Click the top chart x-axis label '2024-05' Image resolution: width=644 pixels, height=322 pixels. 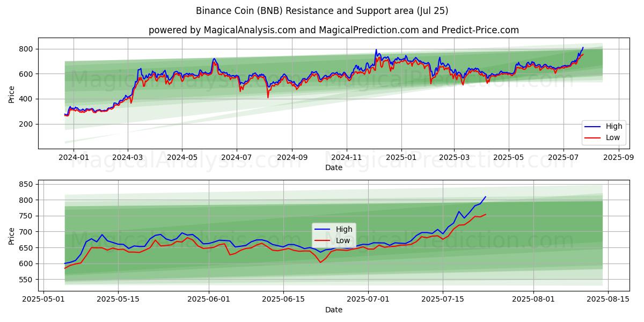coord(182,158)
